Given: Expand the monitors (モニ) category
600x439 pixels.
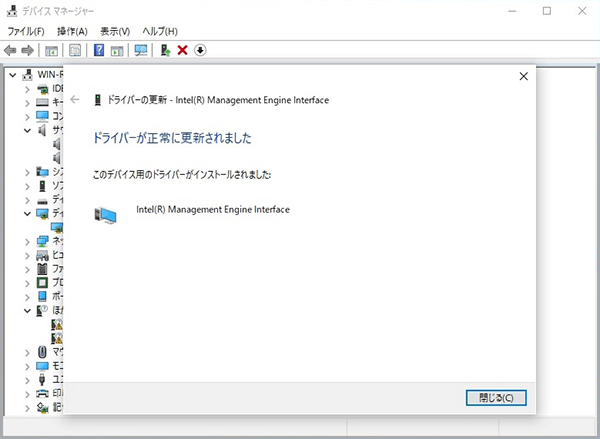Looking at the screenshot, I should [27, 366].
